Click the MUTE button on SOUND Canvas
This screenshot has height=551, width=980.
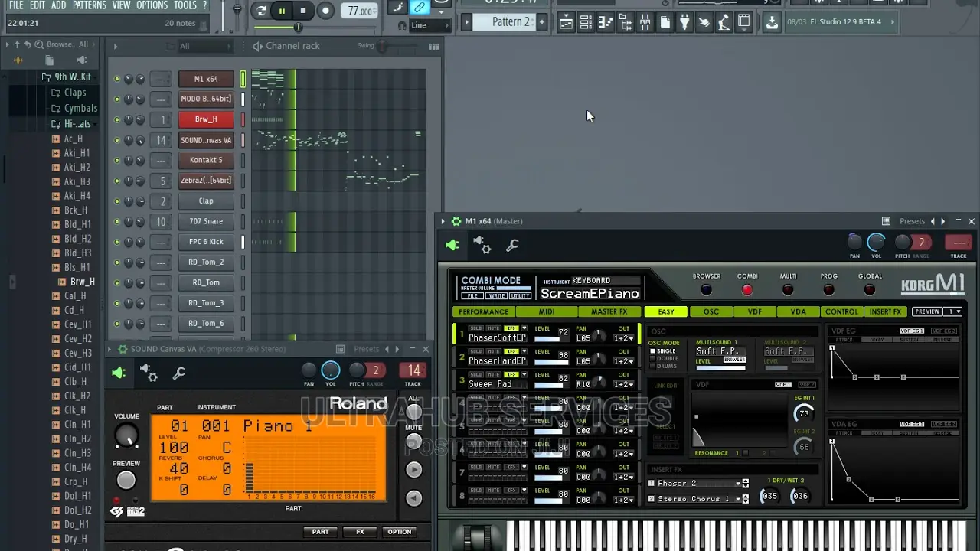413,442
